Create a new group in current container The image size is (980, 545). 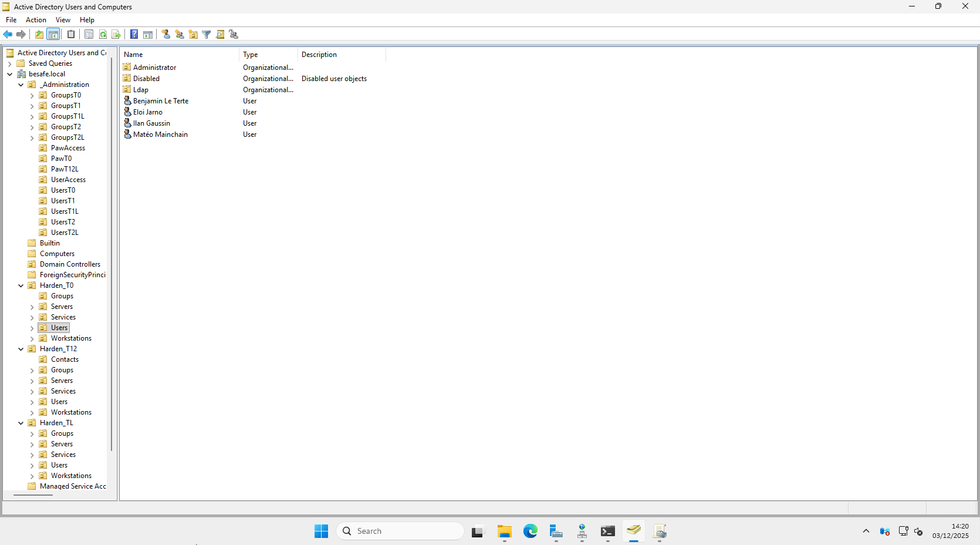180,35
